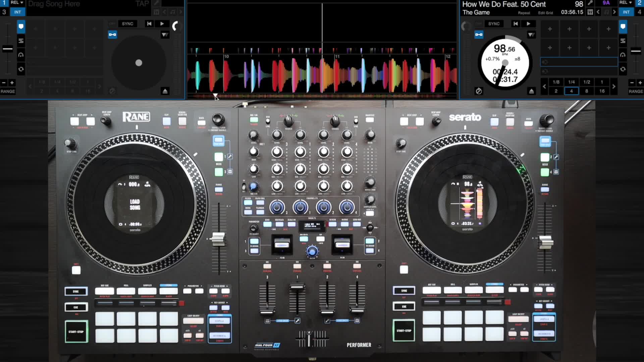
Task: Click the key icon beside 9A
Action: pos(590,3)
